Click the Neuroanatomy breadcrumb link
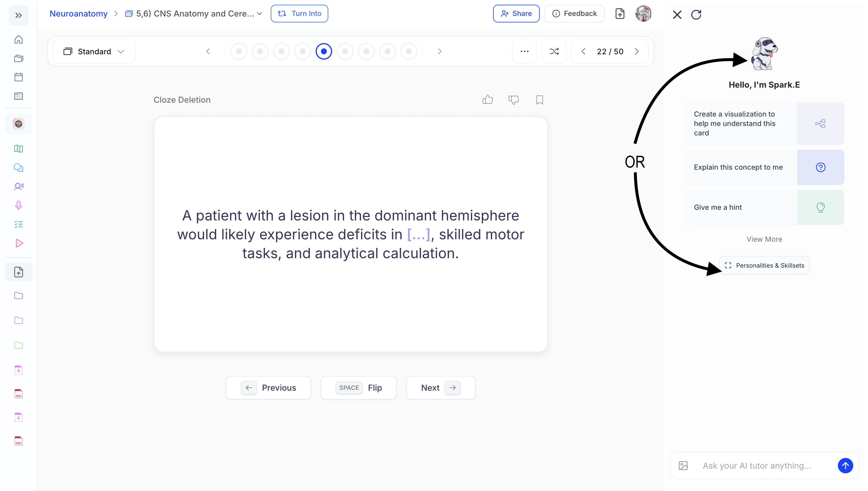Viewport: 868px width, 491px height. click(x=78, y=14)
